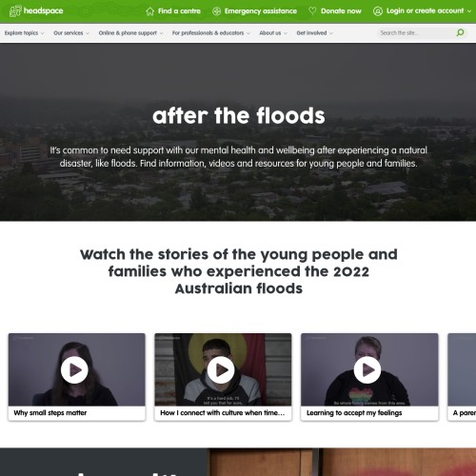Open the About us menu
Viewport: 476px width, 476px height.
[273, 33]
